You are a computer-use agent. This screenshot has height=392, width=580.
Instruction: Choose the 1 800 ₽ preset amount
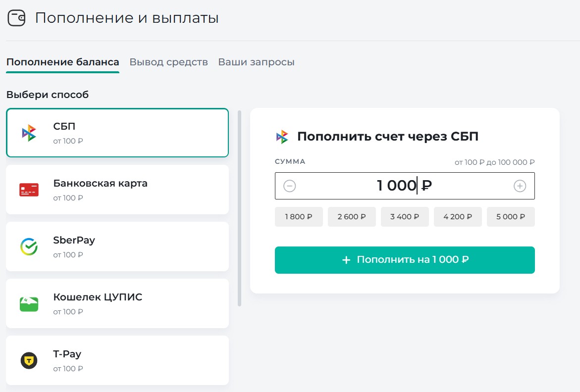pos(299,217)
